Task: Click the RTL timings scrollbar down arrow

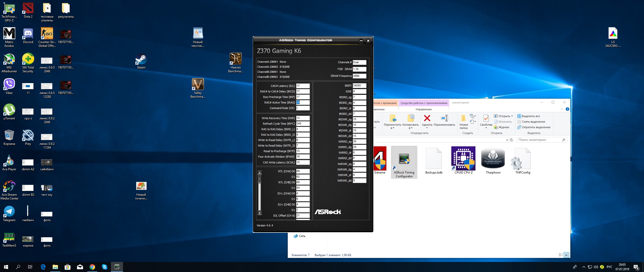Action: (x=260, y=213)
